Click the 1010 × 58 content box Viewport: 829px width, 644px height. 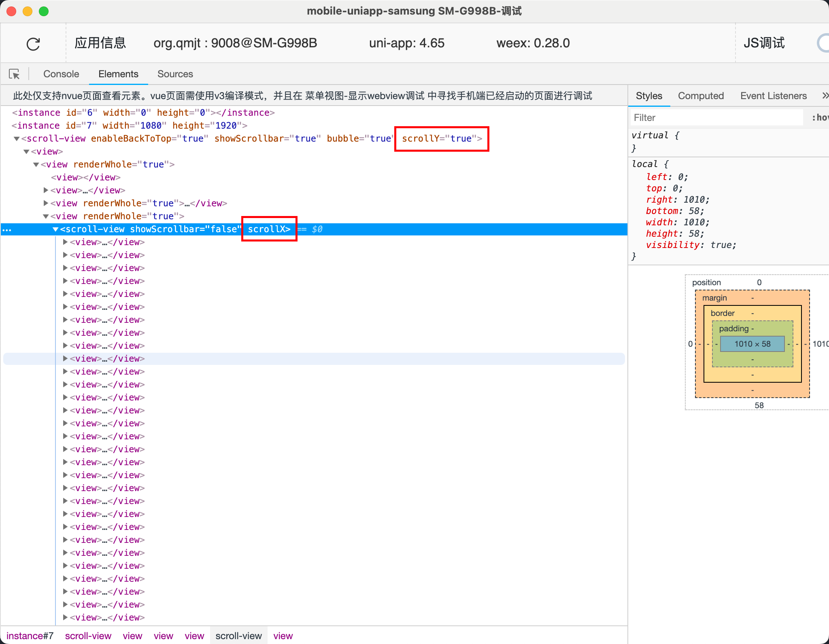tap(752, 344)
